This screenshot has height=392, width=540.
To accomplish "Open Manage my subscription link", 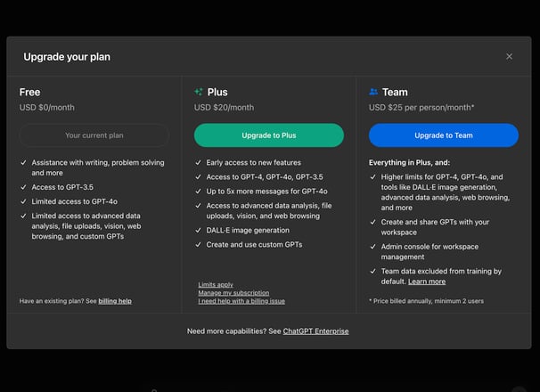I will [233, 293].
